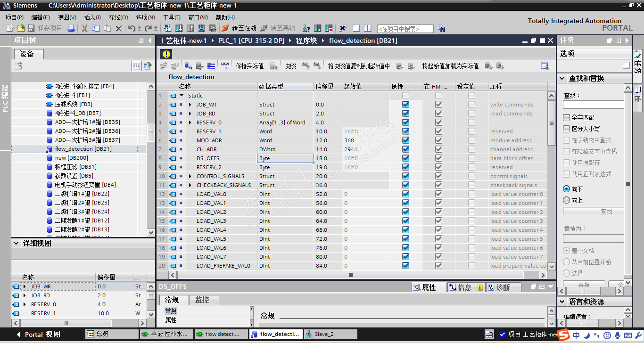Select flow_detection [DB21] in project tree
Screen dimensions: 644x343
(x=83, y=149)
